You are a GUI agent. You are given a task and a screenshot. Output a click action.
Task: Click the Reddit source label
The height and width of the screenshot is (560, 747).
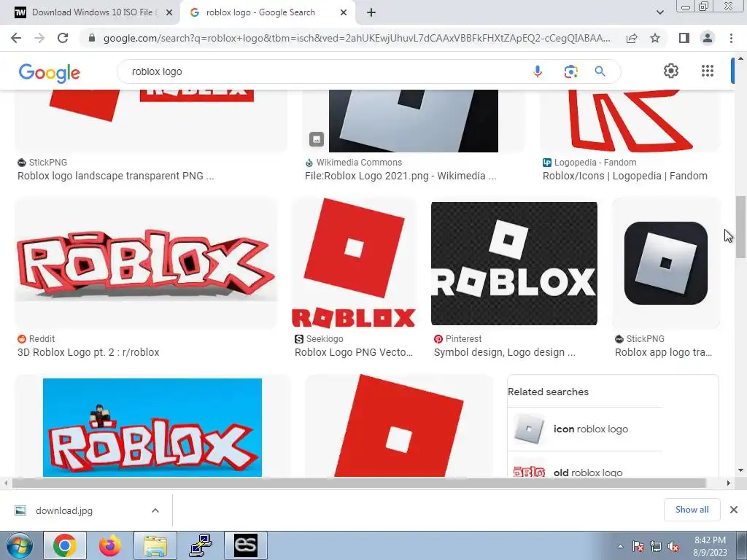click(x=42, y=338)
